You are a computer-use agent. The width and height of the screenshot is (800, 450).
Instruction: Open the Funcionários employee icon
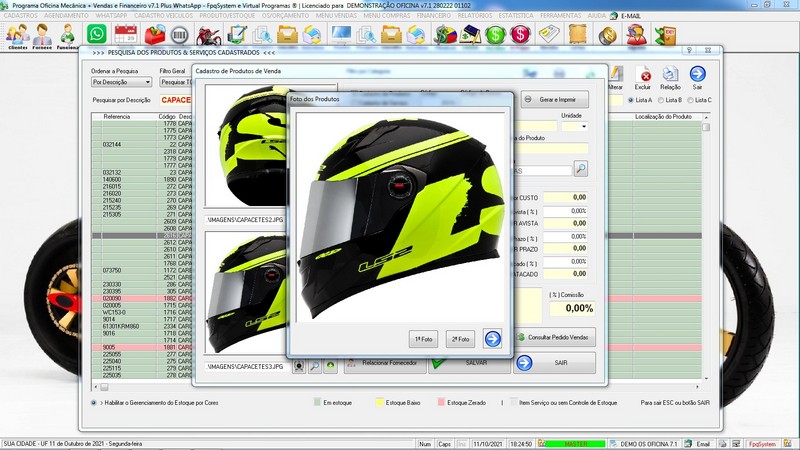67,36
